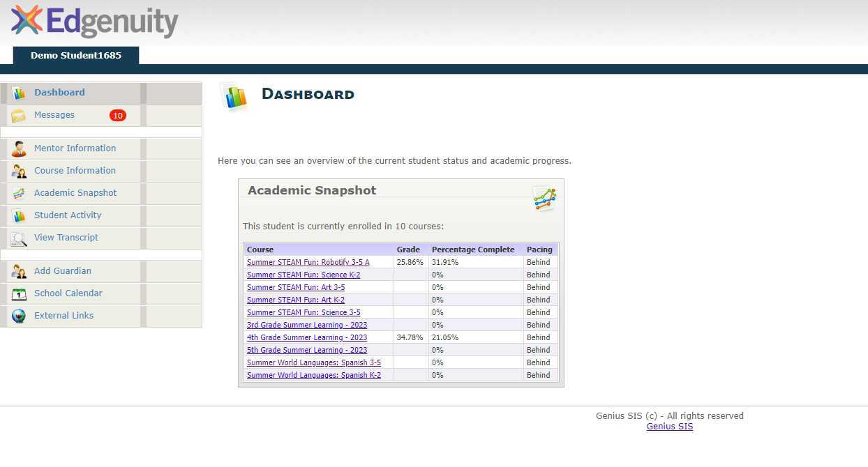Select the Student Activity chart icon
This screenshot has width=868, height=467.
pos(17,215)
